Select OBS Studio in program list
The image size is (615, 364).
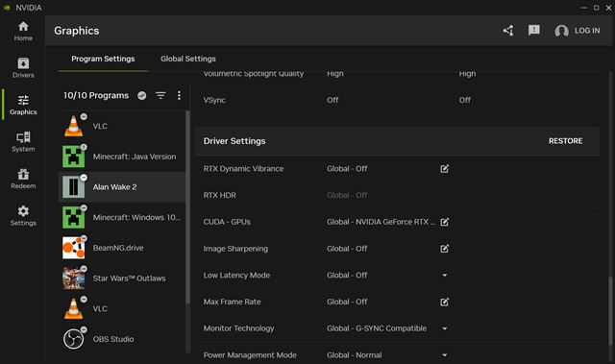[x=122, y=339]
